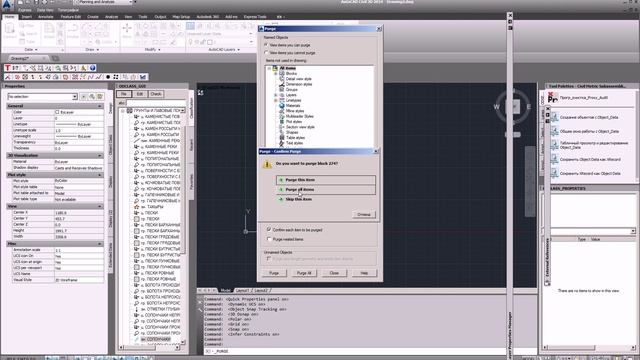Click 'Сохранить Xrecord как Object Data' tool icon
Screen dimensions: 640x360
[x=554, y=173]
